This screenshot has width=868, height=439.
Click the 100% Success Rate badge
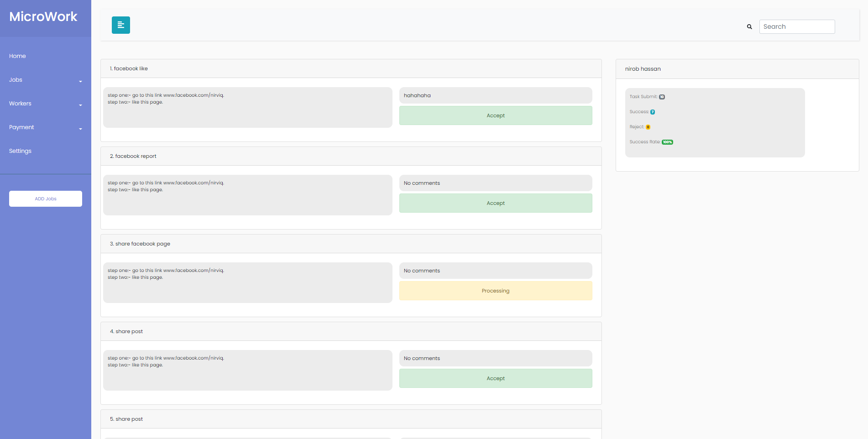click(x=668, y=142)
